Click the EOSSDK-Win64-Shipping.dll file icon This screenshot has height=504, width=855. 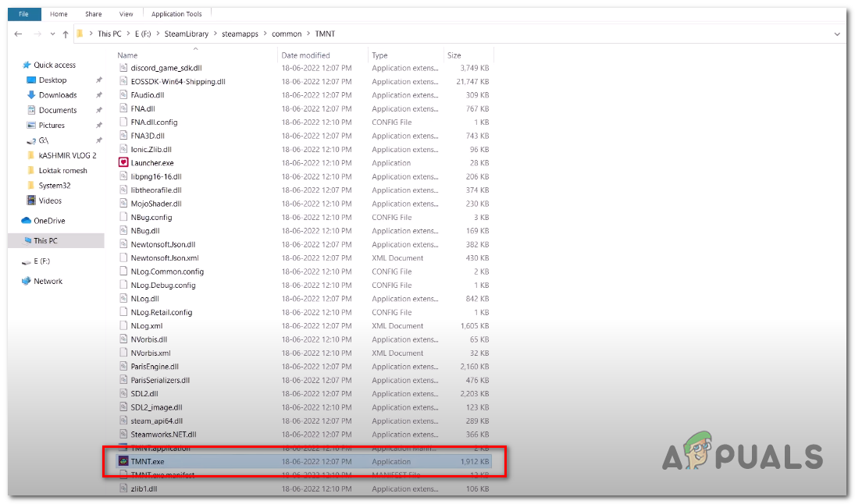click(123, 82)
